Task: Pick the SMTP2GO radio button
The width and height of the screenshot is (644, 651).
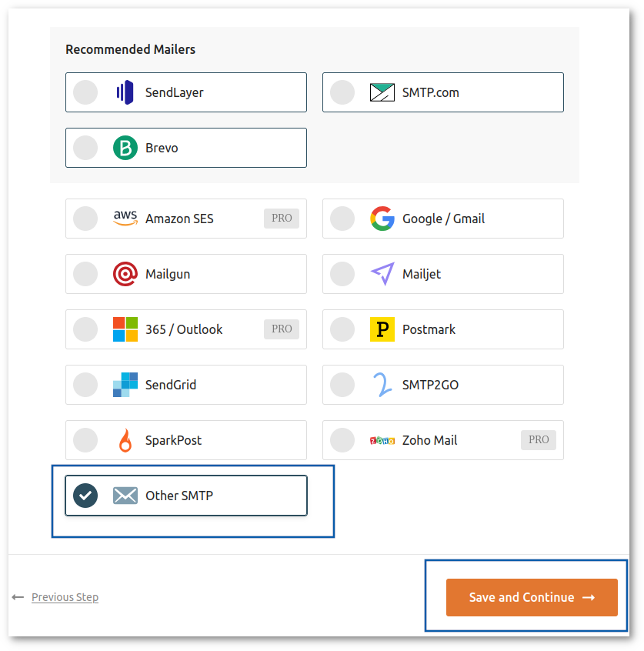Action: (x=342, y=385)
